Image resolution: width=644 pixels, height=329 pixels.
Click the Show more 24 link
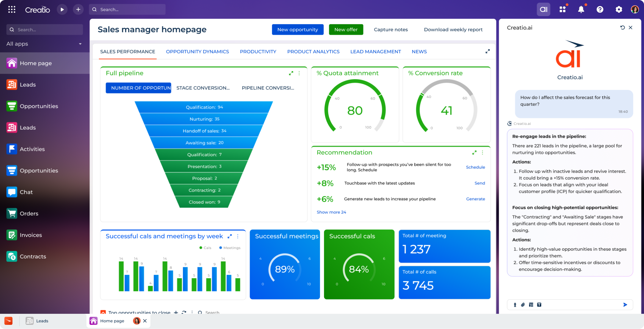tap(331, 212)
